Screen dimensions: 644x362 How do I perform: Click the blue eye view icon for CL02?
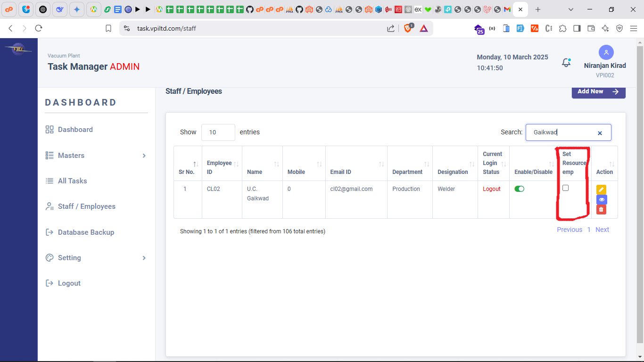pos(602,199)
